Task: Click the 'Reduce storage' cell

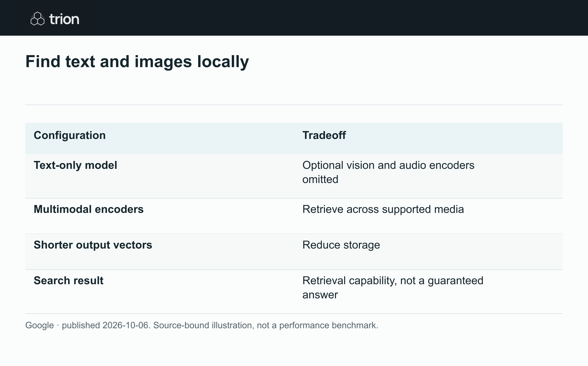Action: 341,245
